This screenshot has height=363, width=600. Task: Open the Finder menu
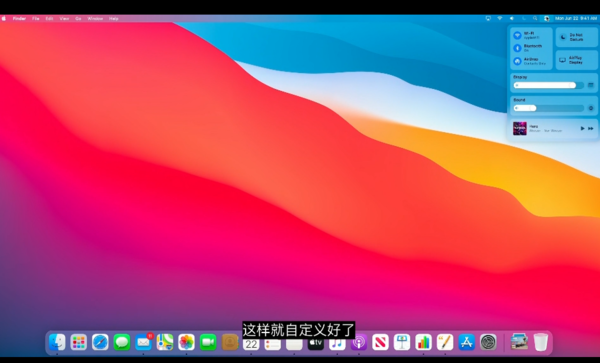19,18
